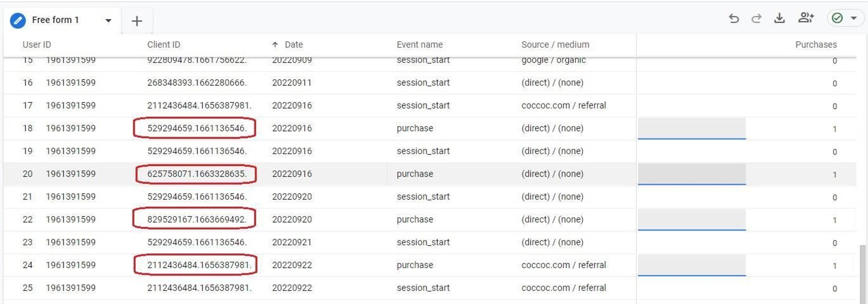Image resolution: width=868 pixels, height=304 pixels.
Task: Select the Free form 1 tab
Action: click(55, 20)
